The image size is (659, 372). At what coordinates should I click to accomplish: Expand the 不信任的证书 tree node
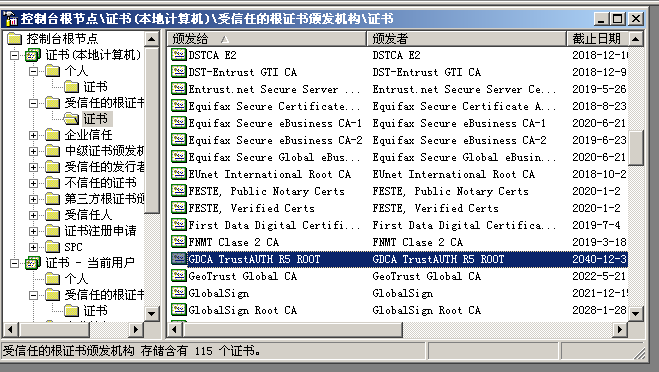click(34, 183)
